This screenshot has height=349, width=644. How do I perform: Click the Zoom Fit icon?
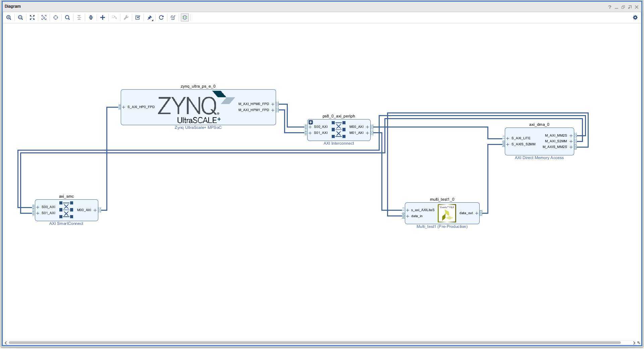click(32, 17)
